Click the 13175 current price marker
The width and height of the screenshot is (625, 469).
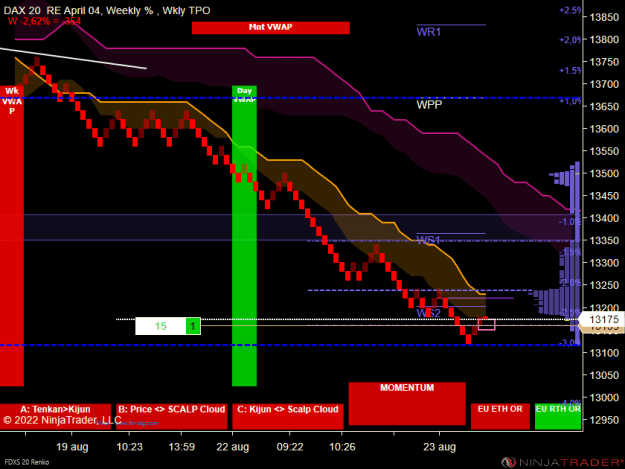click(603, 320)
